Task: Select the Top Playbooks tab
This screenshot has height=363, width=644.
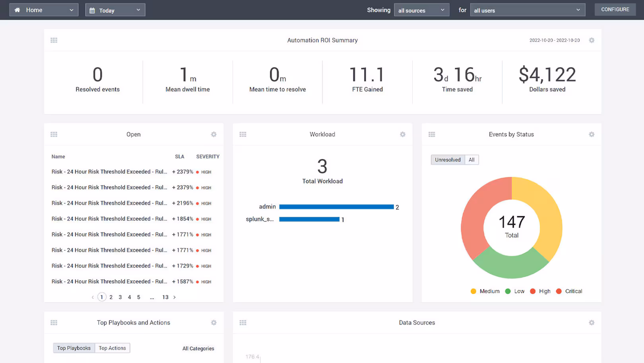Action: click(74, 348)
